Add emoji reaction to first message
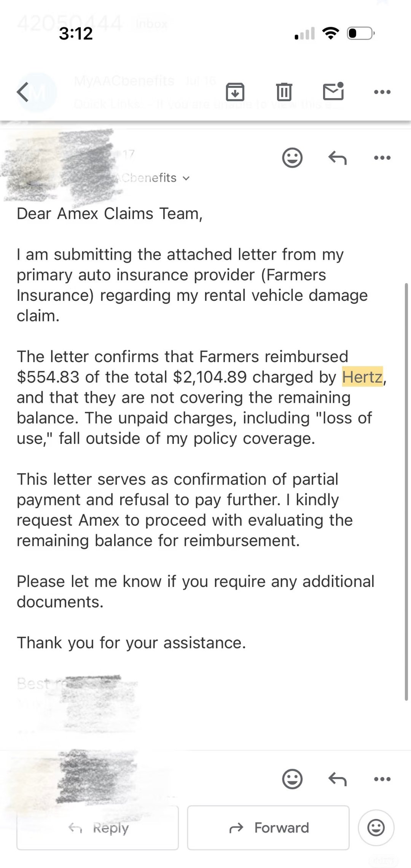This screenshot has height=868, width=411. pos(292,157)
